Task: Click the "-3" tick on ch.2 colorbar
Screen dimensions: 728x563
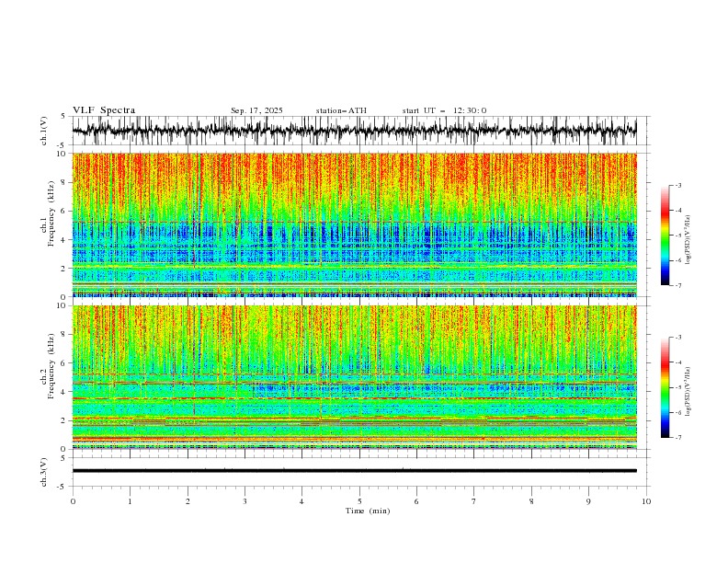Action: 678,338
